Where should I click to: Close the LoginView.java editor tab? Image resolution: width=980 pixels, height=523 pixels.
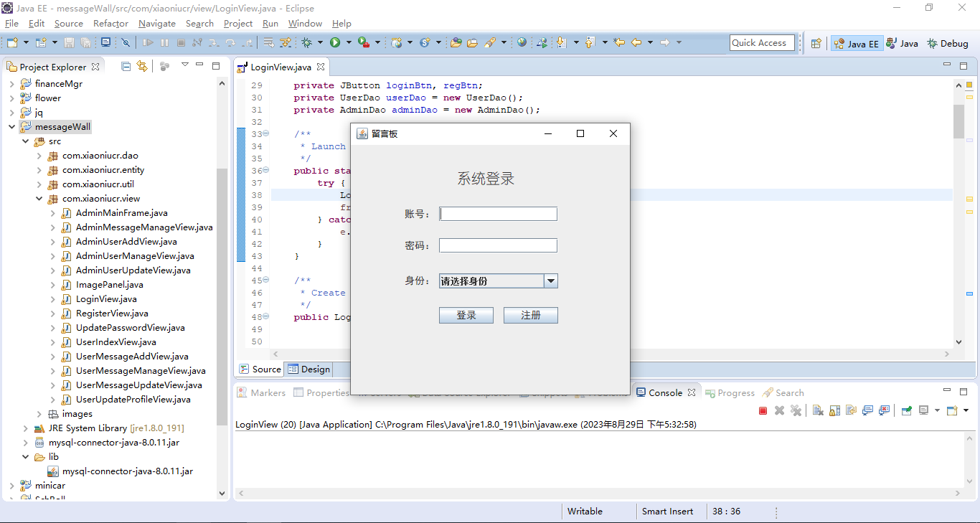[321, 67]
